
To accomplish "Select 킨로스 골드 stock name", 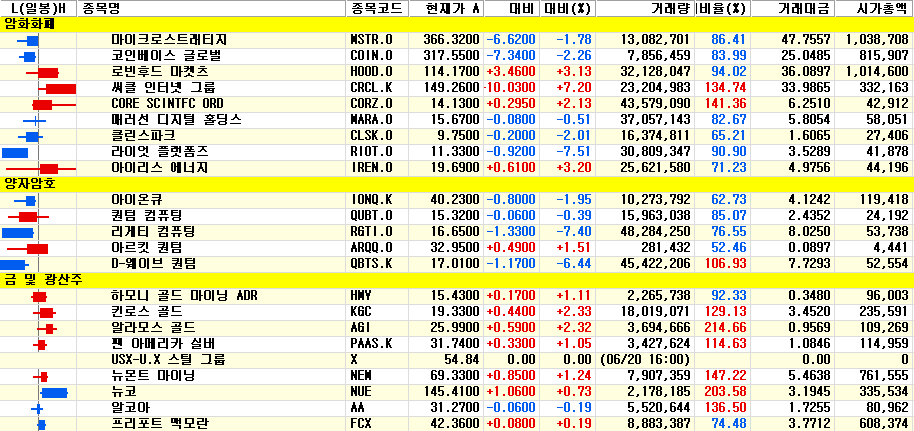I will tap(146, 311).
